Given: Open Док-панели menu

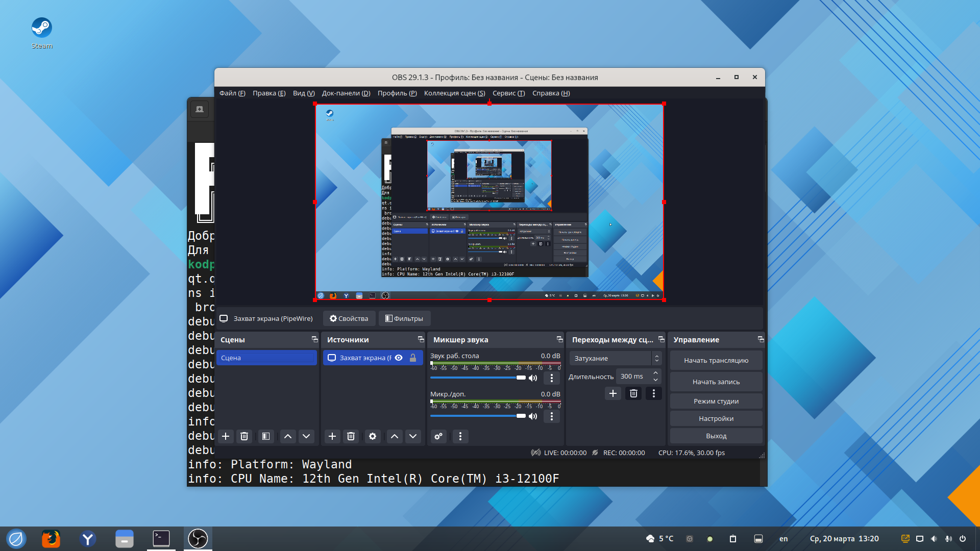Looking at the screenshot, I should pos(346,93).
